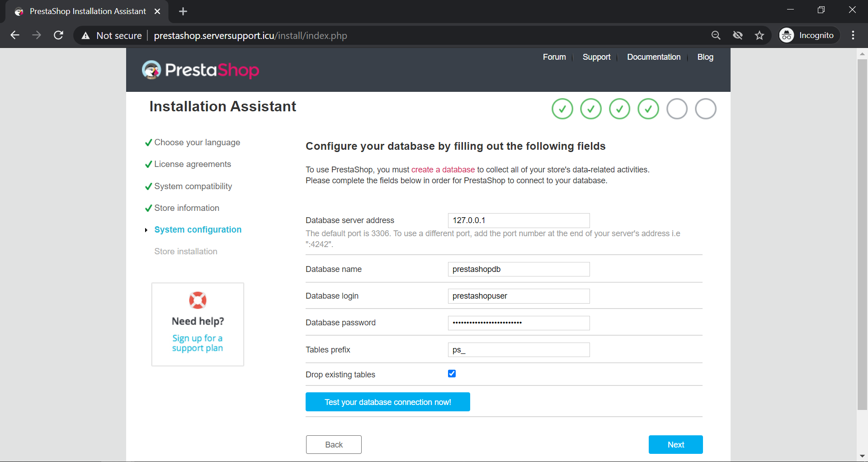Bookmark this page with the star icon
Screen dimensions: 868x462
coord(759,35)
